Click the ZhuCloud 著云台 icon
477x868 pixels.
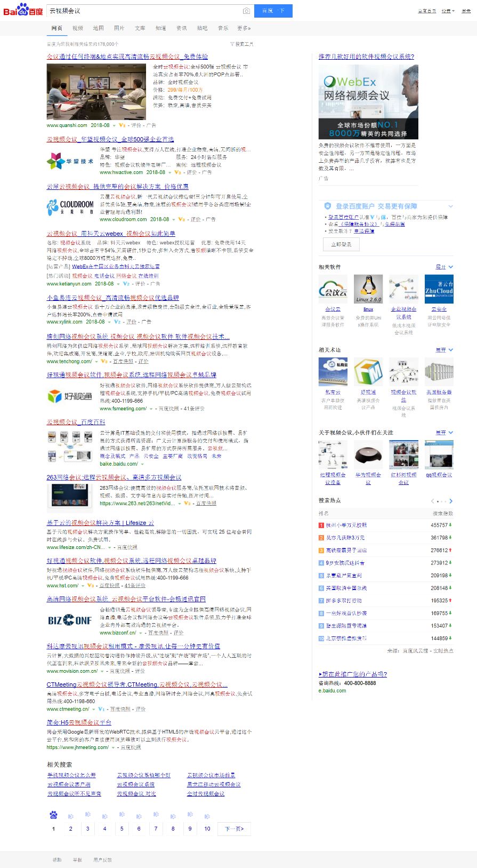pyautogui.click(x=439, y=289)
